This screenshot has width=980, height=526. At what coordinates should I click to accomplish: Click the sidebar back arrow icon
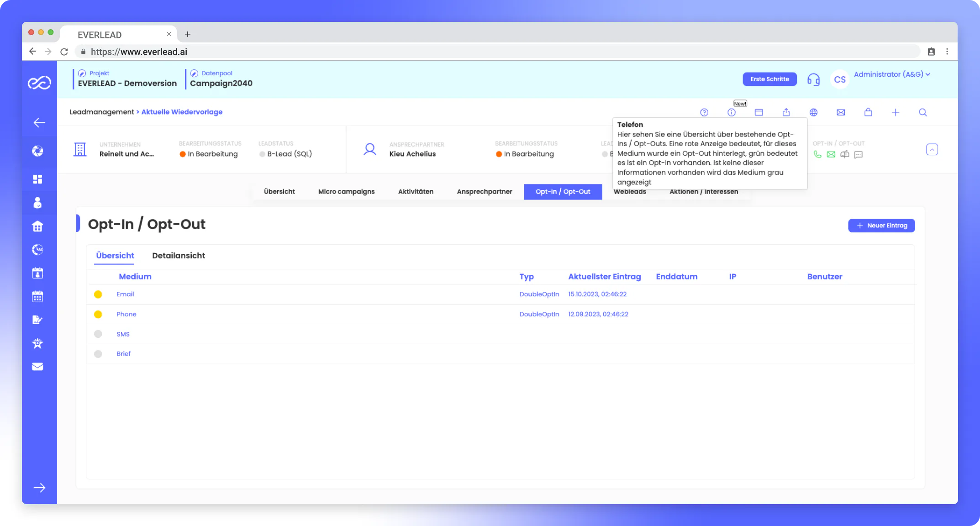point(39,122)
